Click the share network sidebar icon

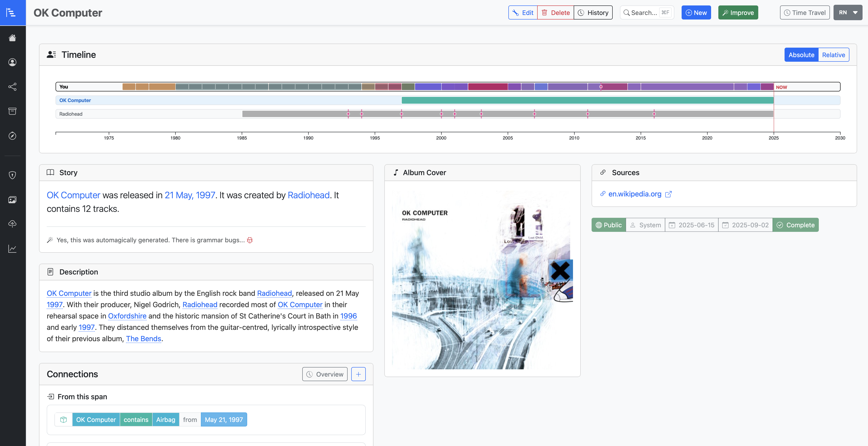[12, 87]
